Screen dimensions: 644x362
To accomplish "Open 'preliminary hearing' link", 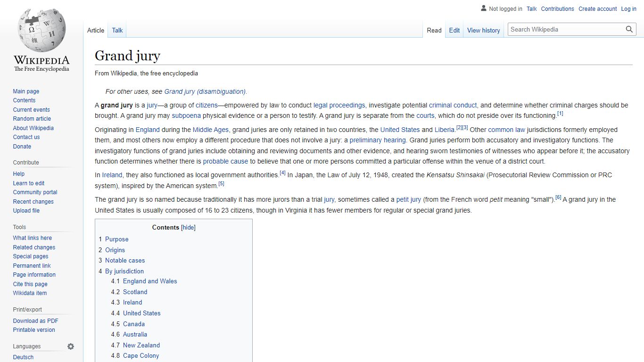I will [378, 140].
